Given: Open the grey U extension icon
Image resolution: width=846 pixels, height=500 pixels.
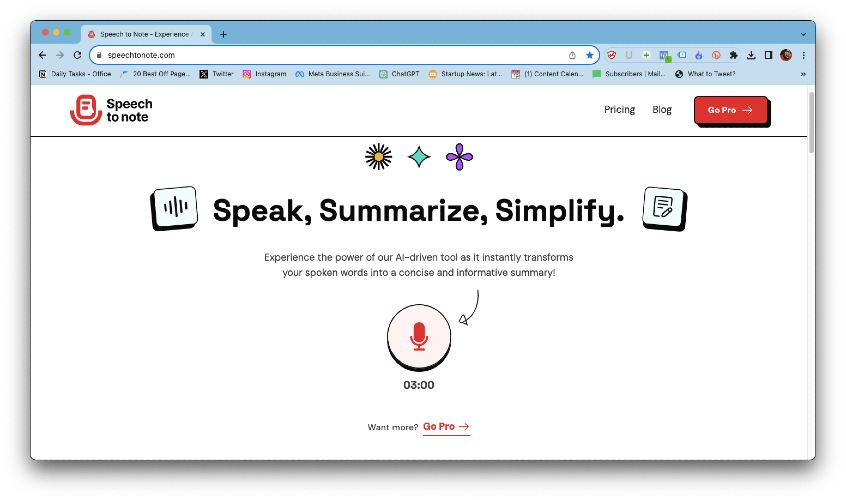Looking at the screenshot, I should [629, 55].
